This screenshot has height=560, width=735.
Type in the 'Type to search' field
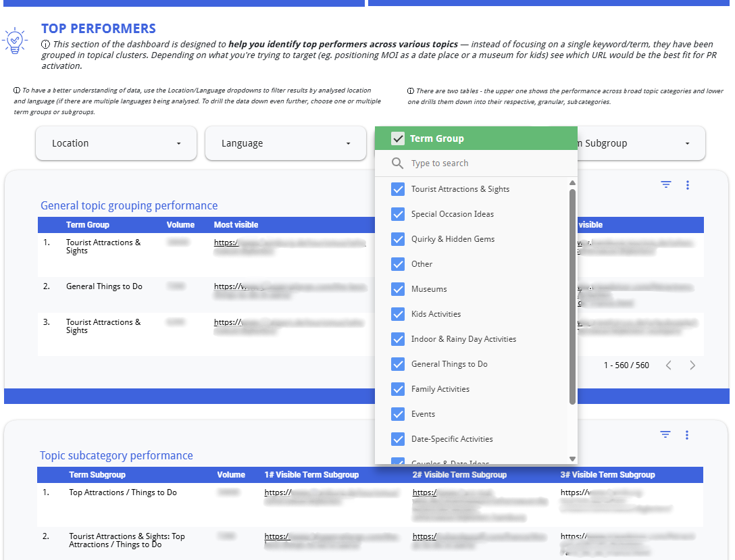486,163
